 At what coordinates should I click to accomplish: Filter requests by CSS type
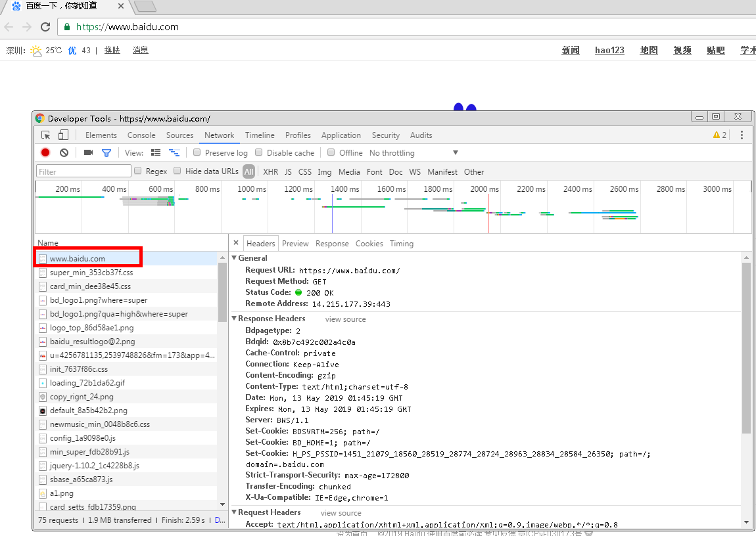pos(305,172)
